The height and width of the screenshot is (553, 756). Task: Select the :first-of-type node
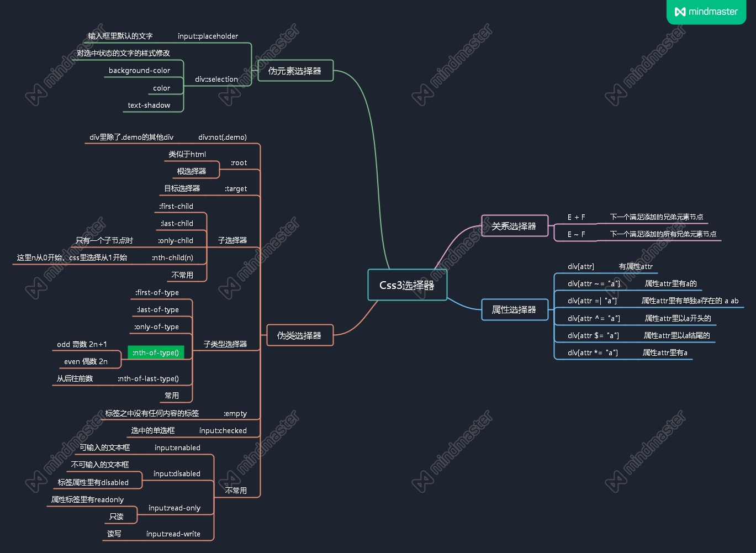tap(157, 293)
